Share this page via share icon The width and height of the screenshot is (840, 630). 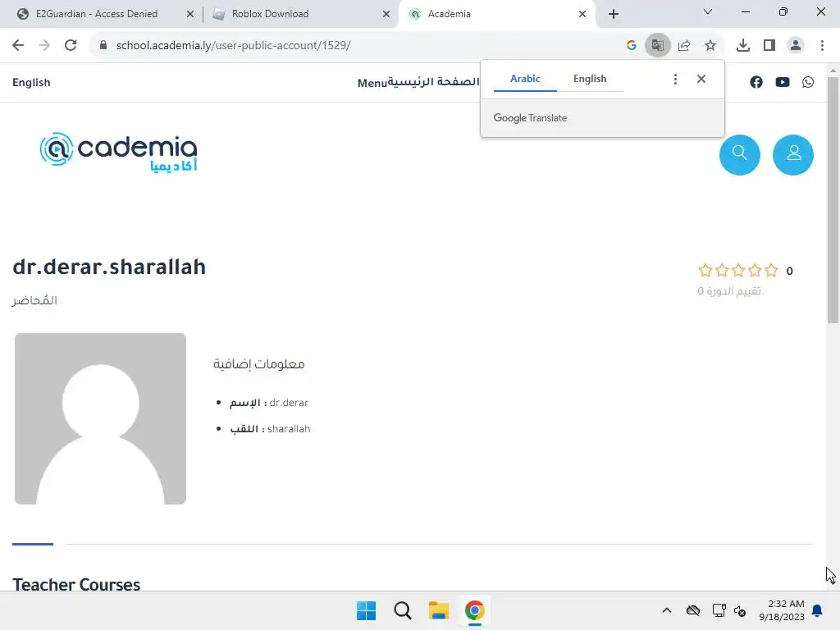684,45
